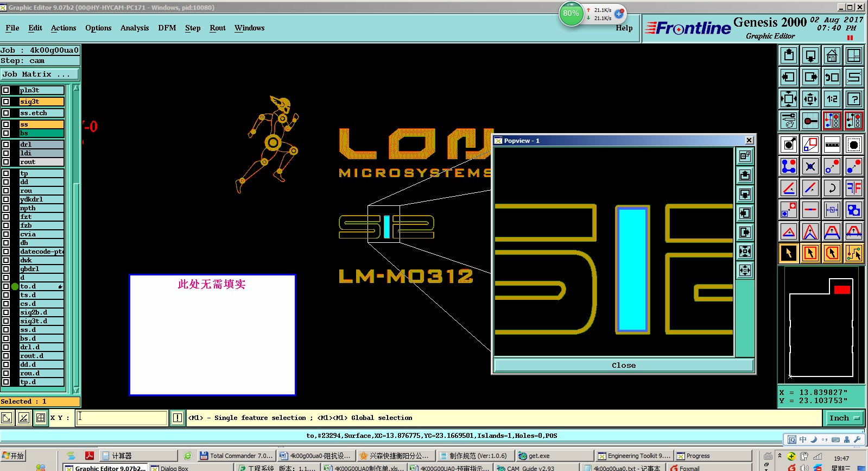Click the previous zoom icon with the curved arrow
The image size is (868, 471).
click(x=832, y=77)
